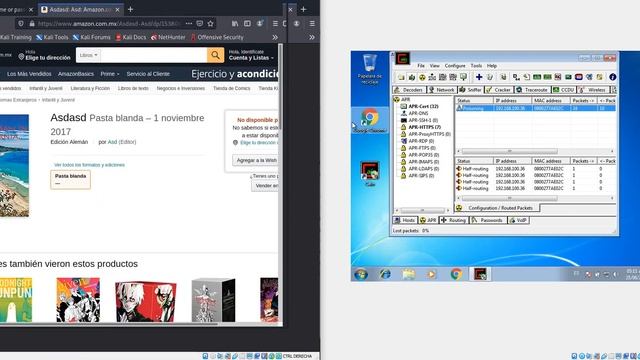Select the Pasta blanda format box
This screenshot has height=360, width=640.
[71, 180]
